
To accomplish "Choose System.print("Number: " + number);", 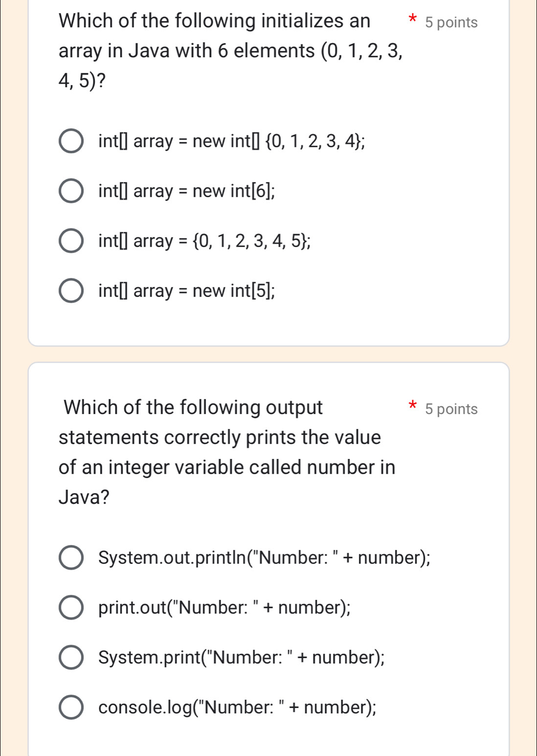I will click(71, 658).
